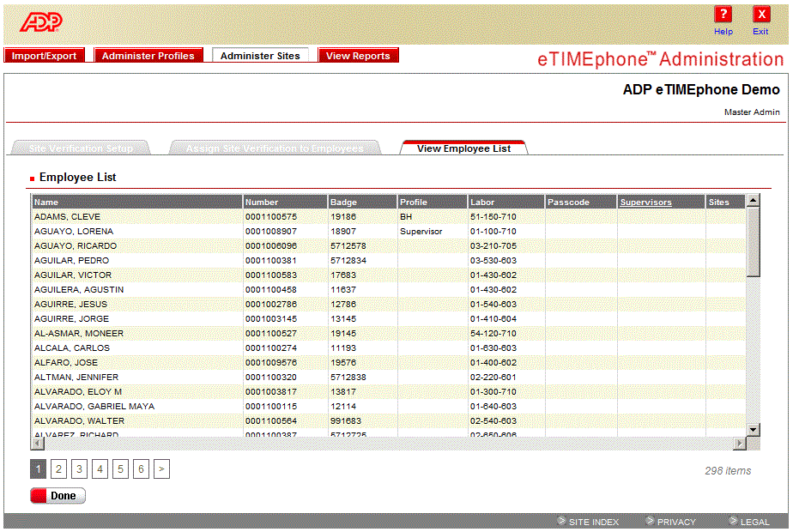Click the Privacy arrow icon in footer

(650, 520)
